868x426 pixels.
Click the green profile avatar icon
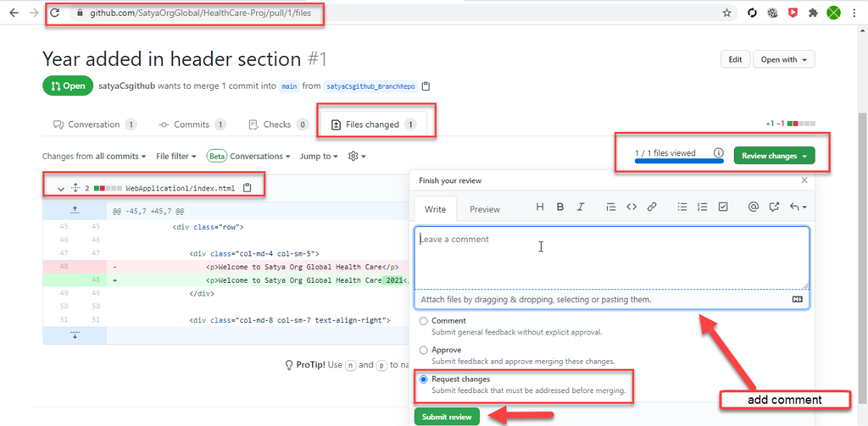[833, 13]
